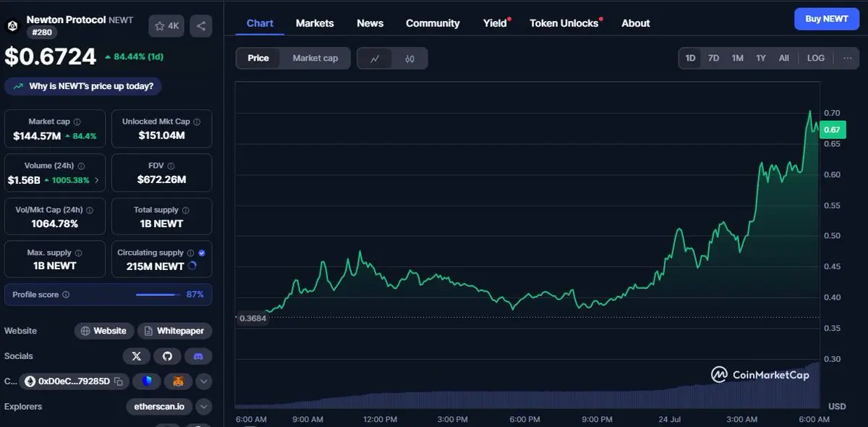Set chart range to 7D

tap(713, 58)
